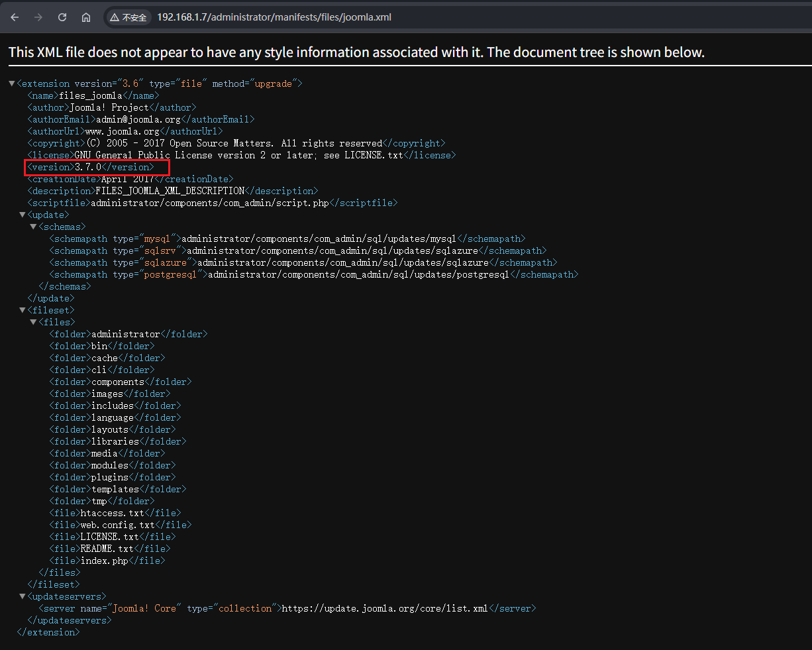Viewport: 812px width, 650px height.
Task: Click admin@joomla.org email text
Action: click(138, 119)
